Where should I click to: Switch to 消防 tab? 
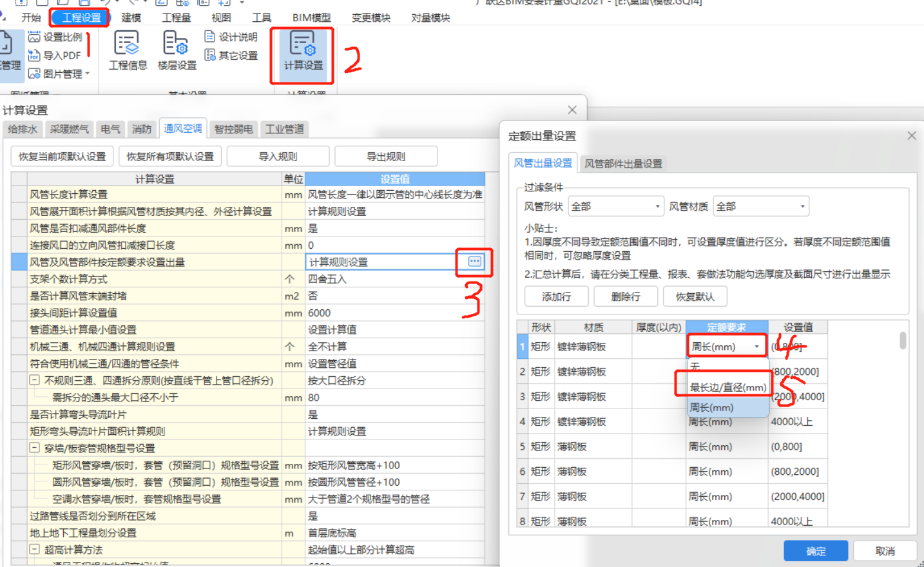(x=142, y=129)
